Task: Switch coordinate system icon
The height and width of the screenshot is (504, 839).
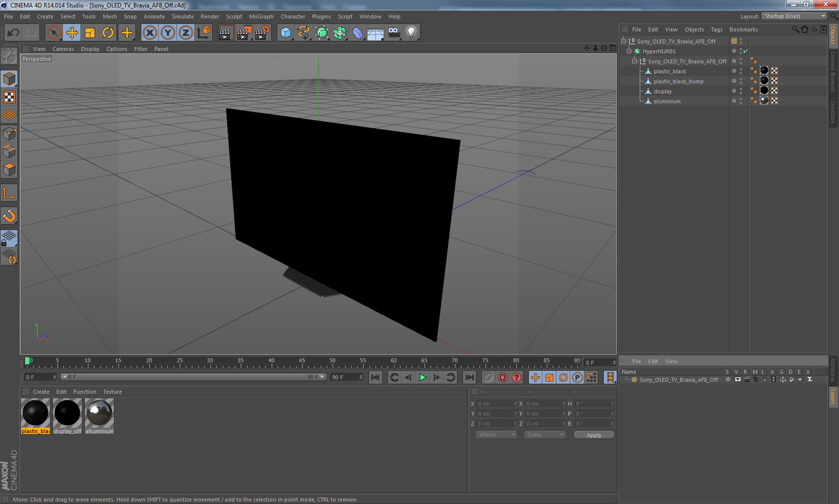Action: coord(204,33)
